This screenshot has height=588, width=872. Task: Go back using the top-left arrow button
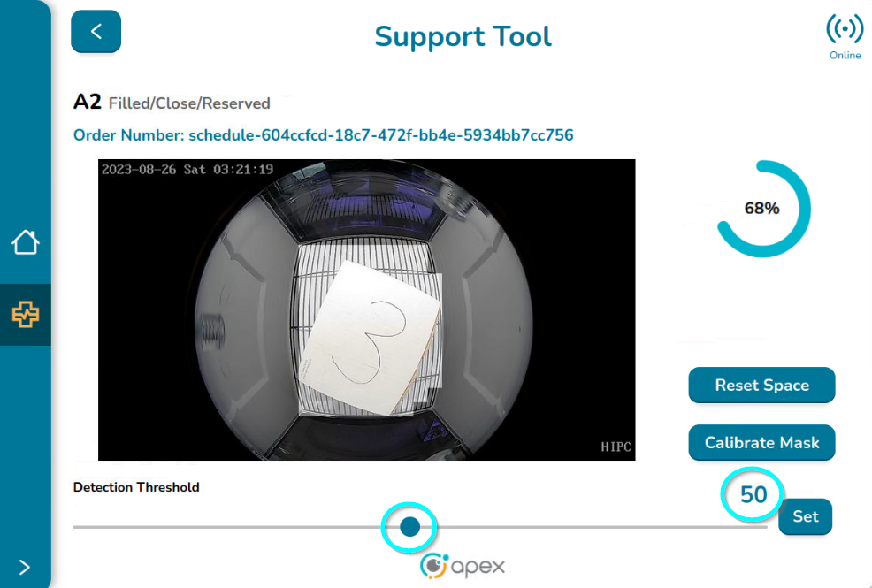pyautogui.click(x=96, y=32)
